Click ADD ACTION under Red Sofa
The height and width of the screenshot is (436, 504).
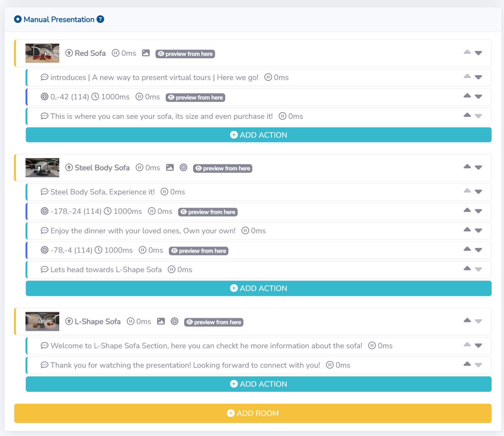pos(258,135)
